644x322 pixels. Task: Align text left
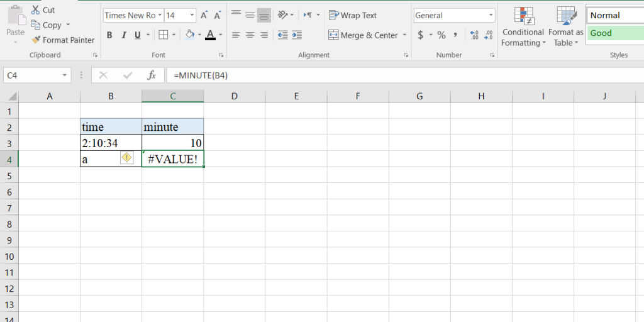(x=236, y=35)
